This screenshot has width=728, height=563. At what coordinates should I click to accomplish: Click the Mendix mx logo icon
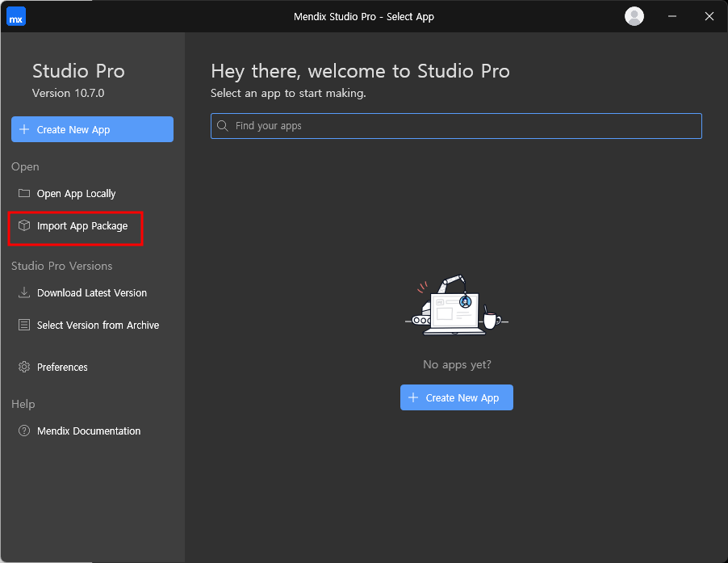(x=16, y=17)
